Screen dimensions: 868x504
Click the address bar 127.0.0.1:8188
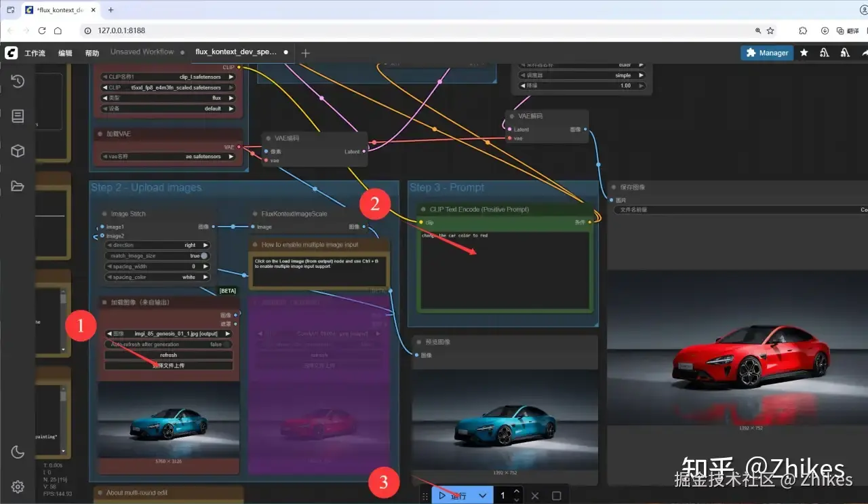click(x=121, y=31)
